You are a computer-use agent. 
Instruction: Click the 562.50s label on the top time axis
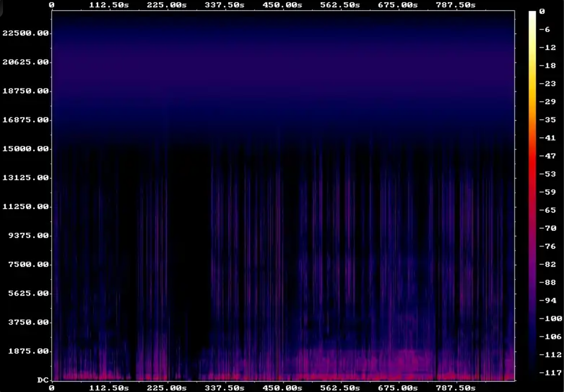pyautogui.click(x=340, y=5)
